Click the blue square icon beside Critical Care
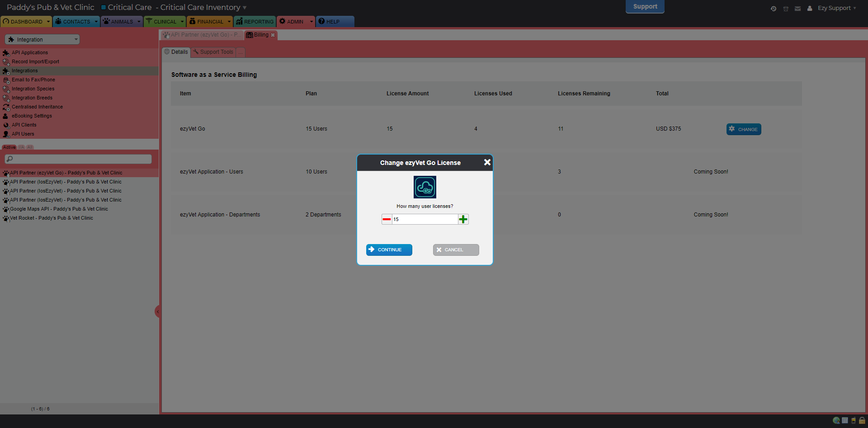Viewport: 868px width, 428px height. click(104, 7)
